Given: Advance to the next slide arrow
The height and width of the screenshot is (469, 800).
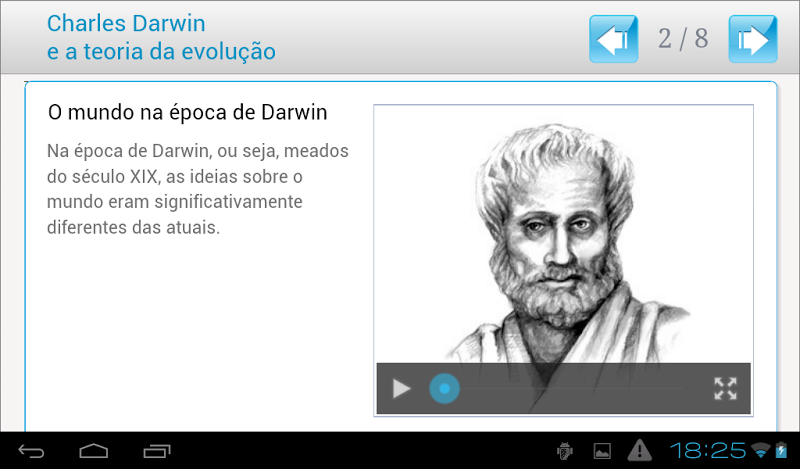Looking at the screenshot, I should [x=753, y=39].
